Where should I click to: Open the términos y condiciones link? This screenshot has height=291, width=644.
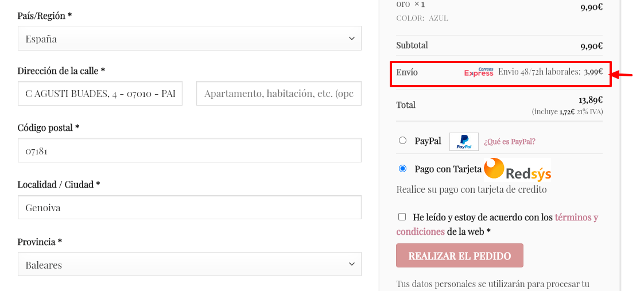tap(497, 224)
